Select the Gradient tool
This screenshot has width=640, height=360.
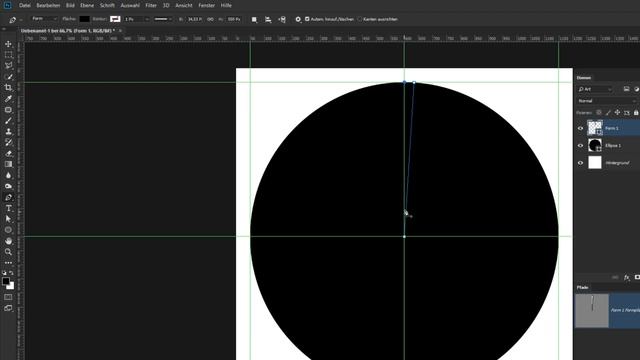(x=8, y=164)
